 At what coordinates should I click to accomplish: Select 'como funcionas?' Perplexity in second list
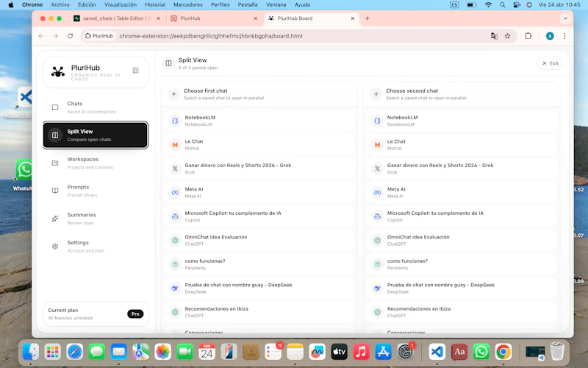click(x=462, y=264)
